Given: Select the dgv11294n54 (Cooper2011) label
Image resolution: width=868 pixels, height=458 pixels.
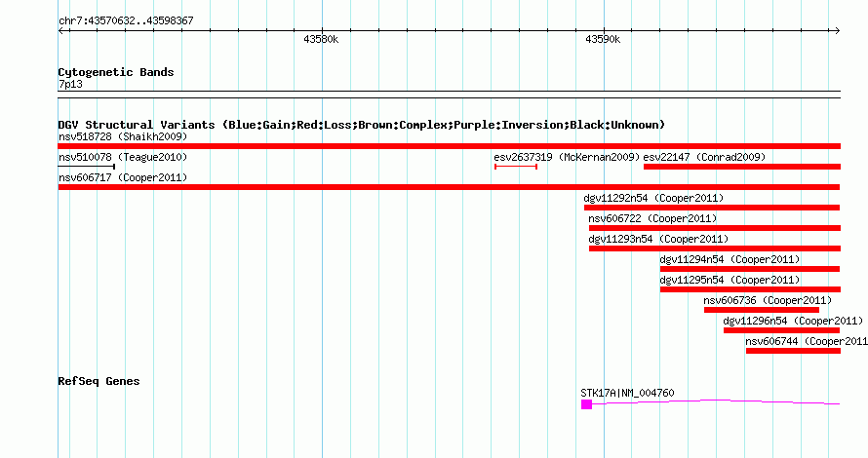Looking at the screenshot, I should (730, 259).
